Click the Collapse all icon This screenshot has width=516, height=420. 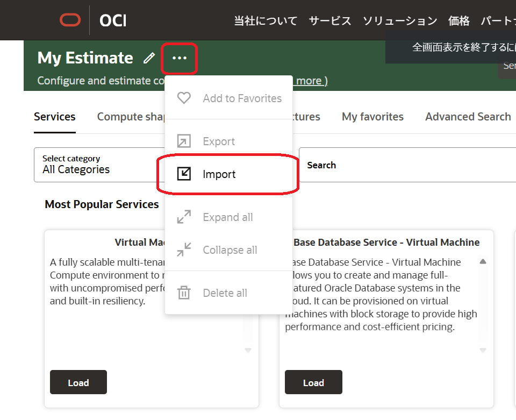pos(184,250)
